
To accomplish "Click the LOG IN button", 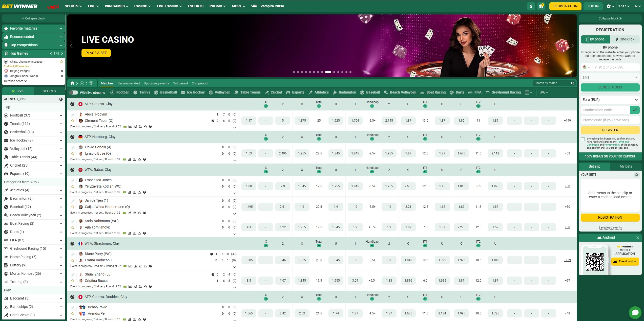I will click(593, 6).
